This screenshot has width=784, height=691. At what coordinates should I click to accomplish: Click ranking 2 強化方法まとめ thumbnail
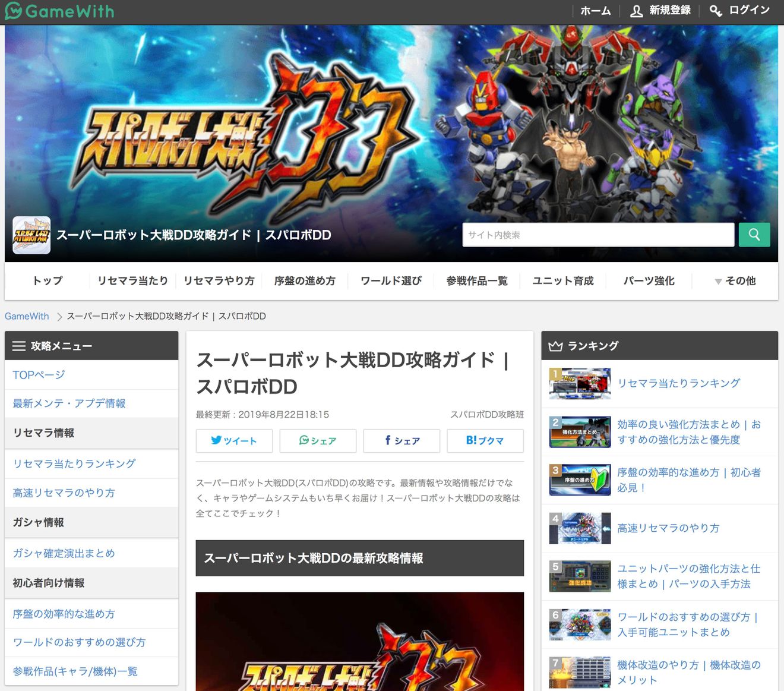(x=580, y=432)
